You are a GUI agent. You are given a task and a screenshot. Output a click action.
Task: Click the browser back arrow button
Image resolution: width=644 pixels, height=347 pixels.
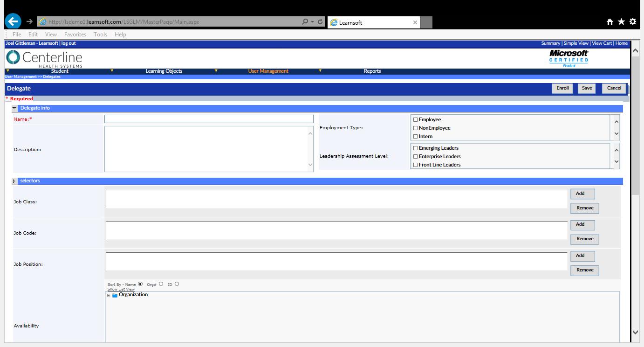point(14,22)
